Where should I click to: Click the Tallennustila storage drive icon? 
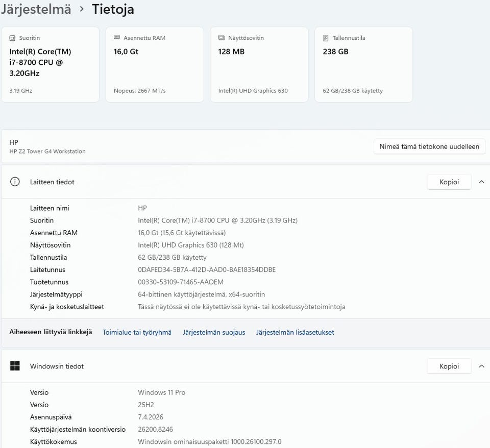326,38
